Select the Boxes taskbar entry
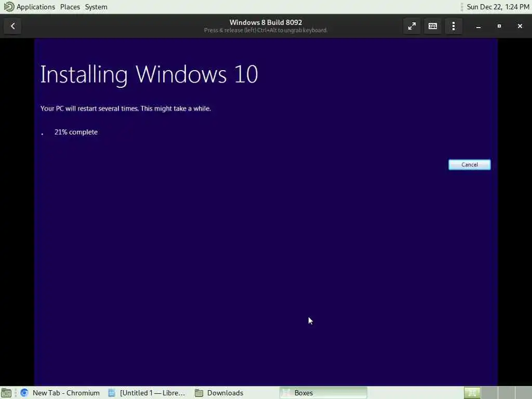Screen dimensions: 532x399 coord(323,393)
